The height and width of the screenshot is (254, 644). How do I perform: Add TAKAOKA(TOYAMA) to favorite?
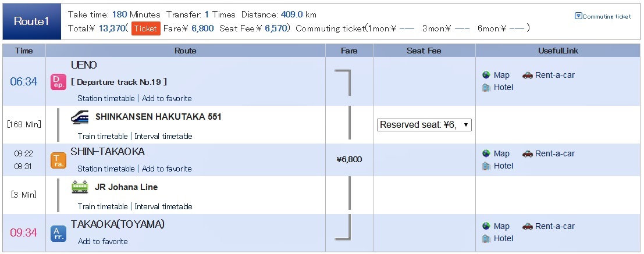click(102, 241)
